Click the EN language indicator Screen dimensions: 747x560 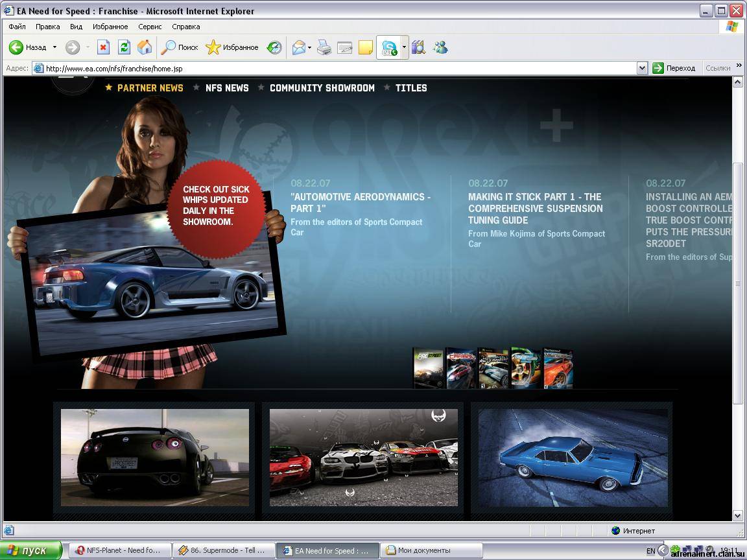(651, 551)
